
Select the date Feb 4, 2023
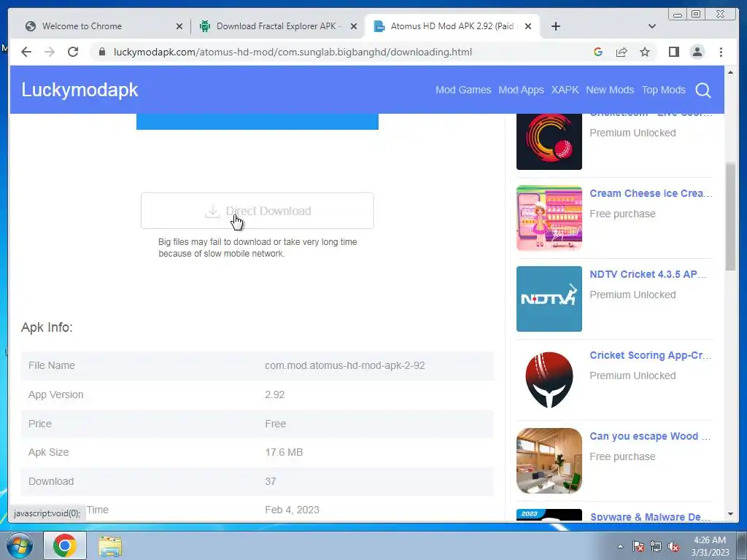pyautogui.click(x=292, y=510)
